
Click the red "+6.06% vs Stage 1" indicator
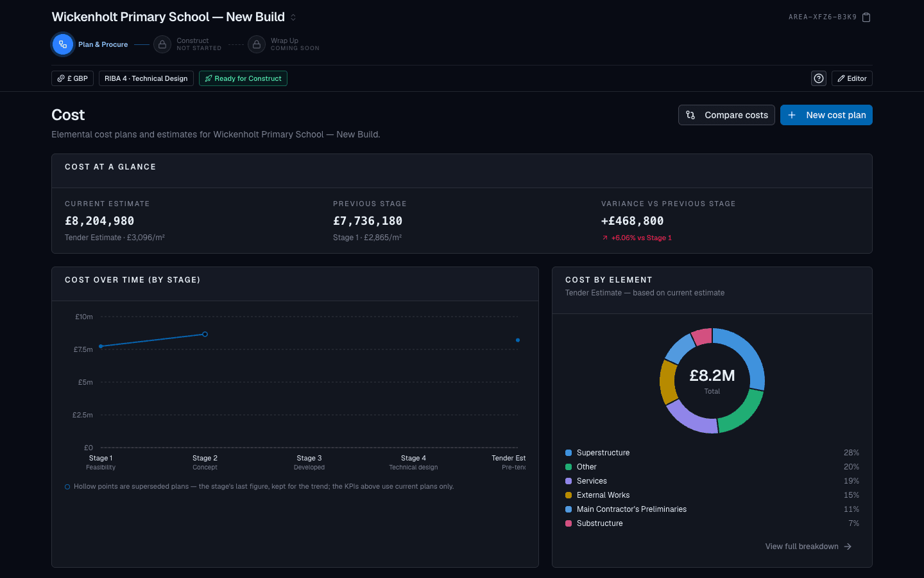click(x=637, y=238)
